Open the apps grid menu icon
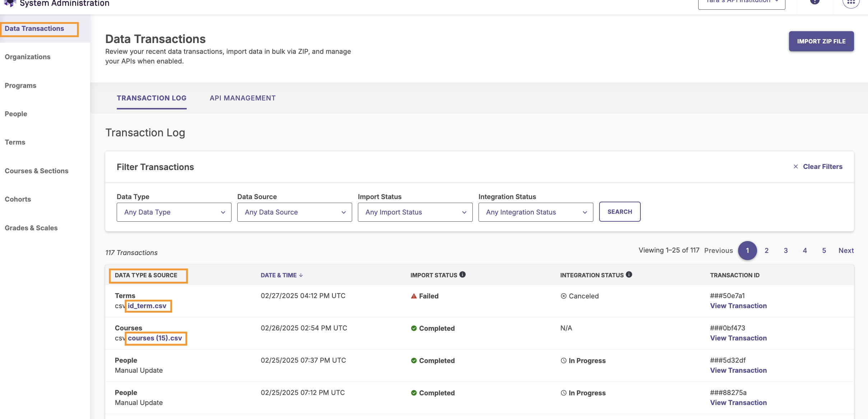The image size is (868, 419). 851,2
